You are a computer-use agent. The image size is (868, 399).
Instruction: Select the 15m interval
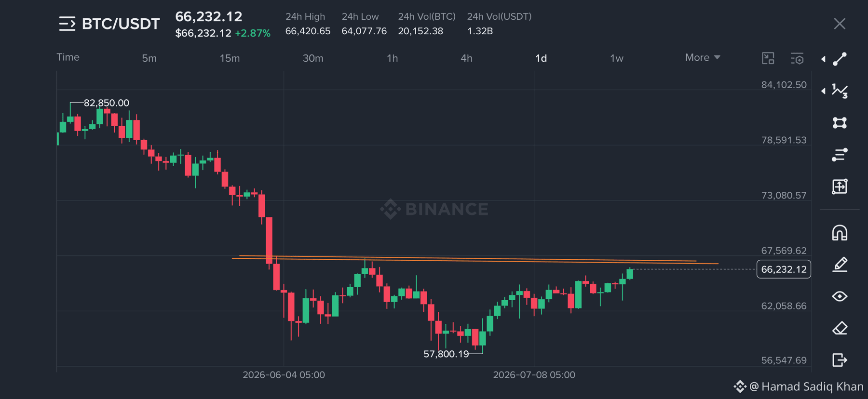pyautogui.click(x=230, y=58)
